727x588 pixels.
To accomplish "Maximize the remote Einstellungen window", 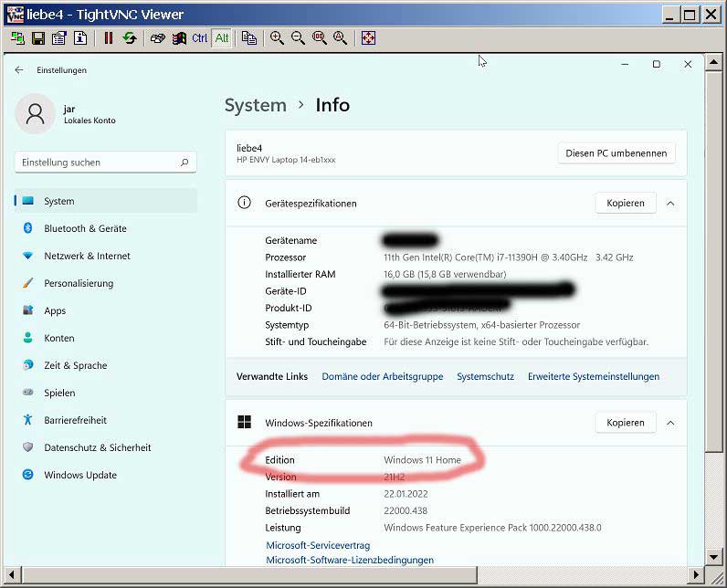I will pyautogui.click(x=657, y=65).
